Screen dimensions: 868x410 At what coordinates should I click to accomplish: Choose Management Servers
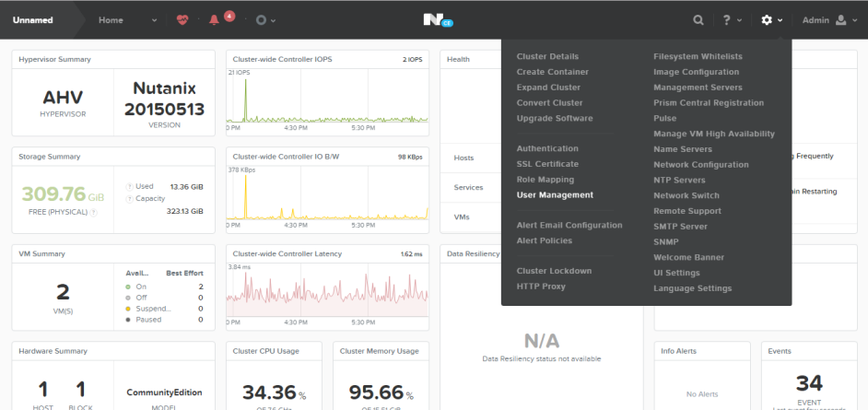click(x=698, y=88)
